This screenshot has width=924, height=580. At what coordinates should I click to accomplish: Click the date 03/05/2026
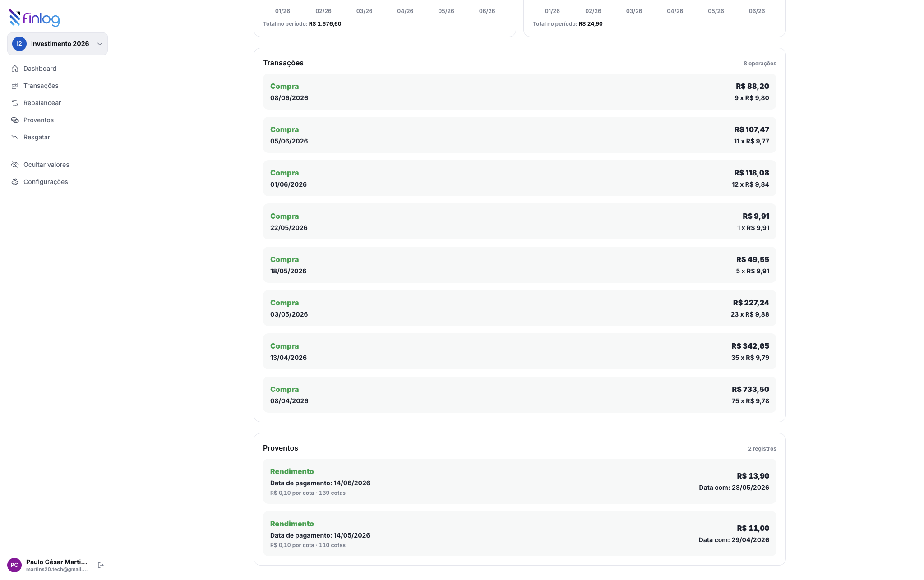tap(289, 314)
